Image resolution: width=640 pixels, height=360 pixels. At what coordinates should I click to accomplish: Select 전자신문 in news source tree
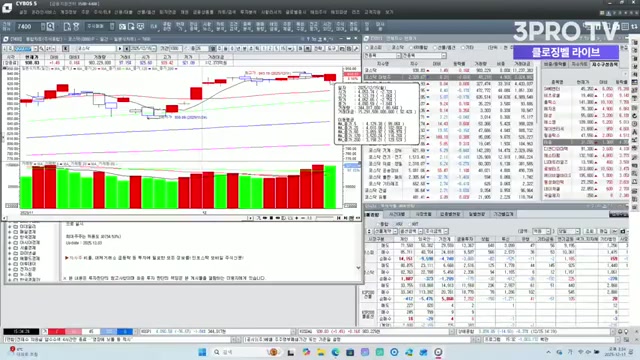pos(27,269)
